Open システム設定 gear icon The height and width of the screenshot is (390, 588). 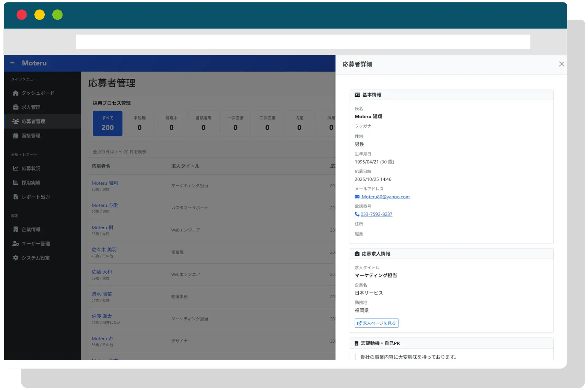point(16,258)
